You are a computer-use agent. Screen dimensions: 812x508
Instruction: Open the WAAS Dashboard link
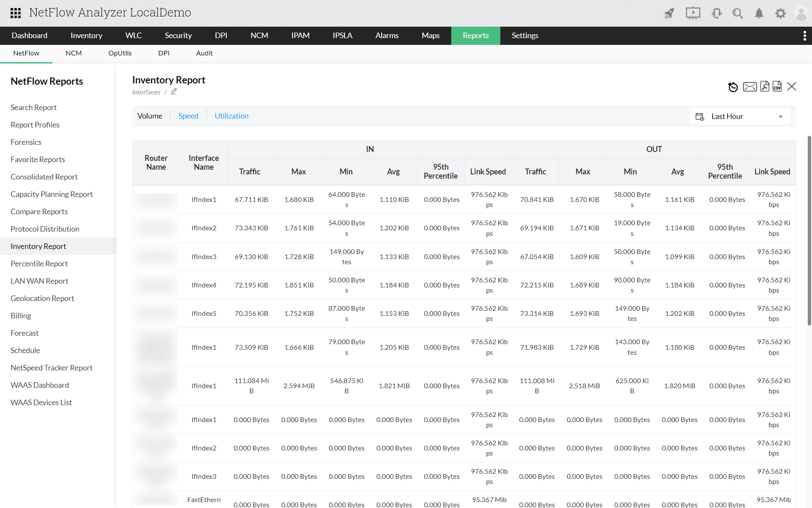pos(39,385)
